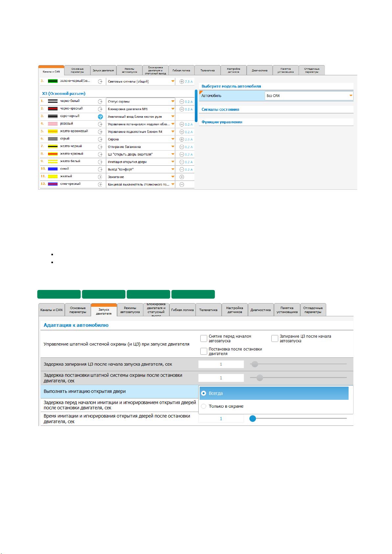Adjust the Задержка запирания ЦЗ slider
The width and height of the screenshot is (392, 554).
click(255, 364)
